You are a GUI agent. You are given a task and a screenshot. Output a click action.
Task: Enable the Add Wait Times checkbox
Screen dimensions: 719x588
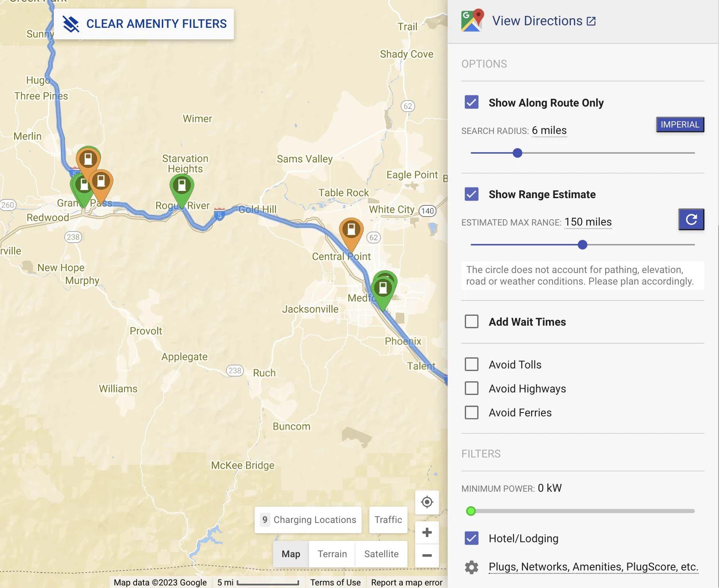click(472, 321)
